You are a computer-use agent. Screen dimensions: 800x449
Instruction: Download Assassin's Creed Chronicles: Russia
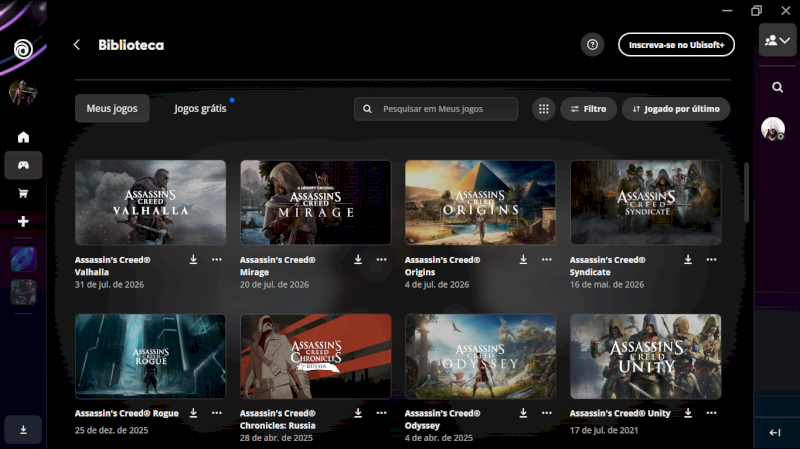pos(358,413)
